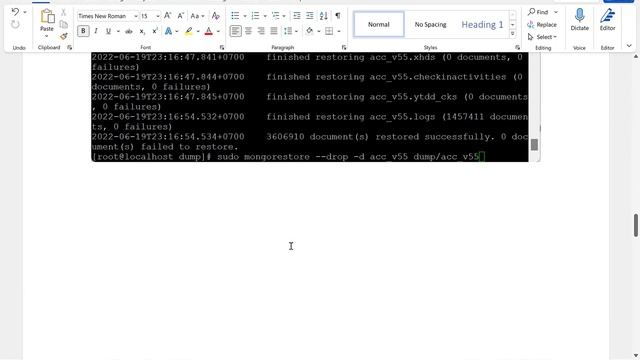Screen dimensions: 640x360
Task: Click the Borders icon
Action: coord(329,31)
